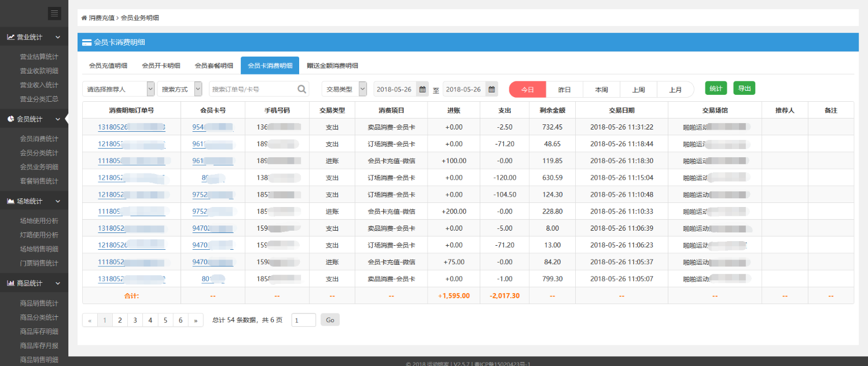Screen dimensions: 868x366
Task: Click the next page » arrow
Action: 196,320
